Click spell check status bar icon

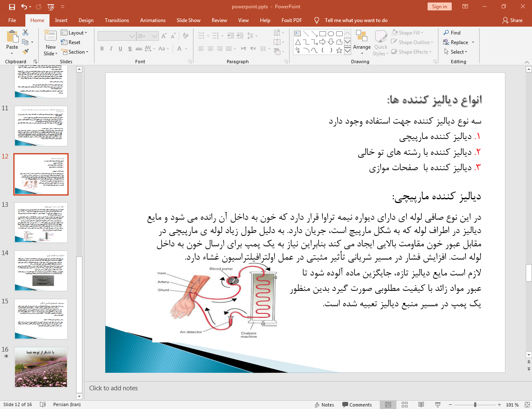click(x=42, y=404)
